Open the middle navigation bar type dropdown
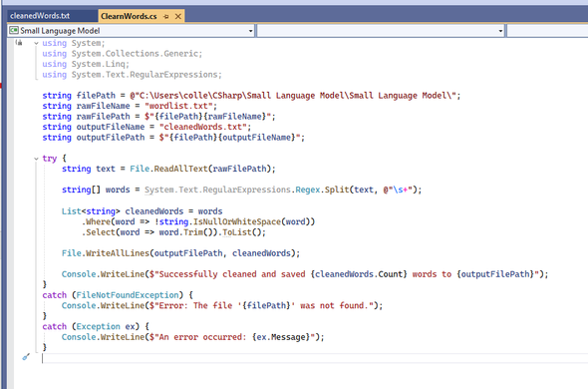 (500, 31)
